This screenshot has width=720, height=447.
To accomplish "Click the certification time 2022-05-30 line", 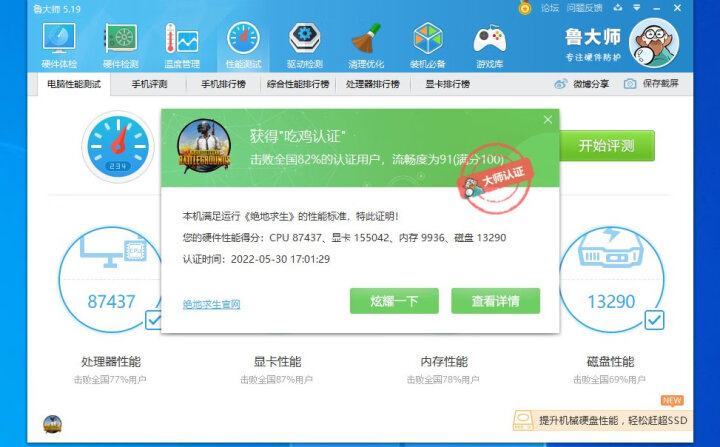I will pyautogui.click(x=256, y=259).
